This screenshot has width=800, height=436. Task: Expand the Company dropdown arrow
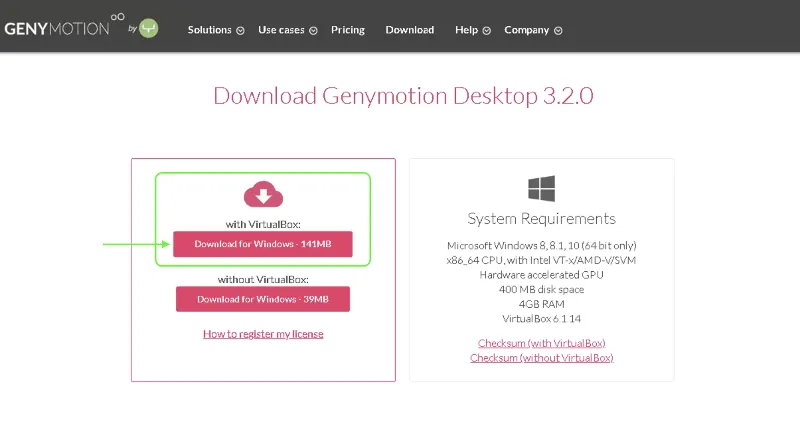(558, 31)
